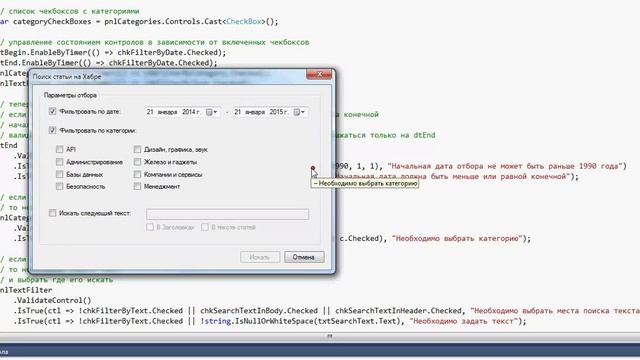Click the editor pane splitter handle at bottom

click(329, 336)
